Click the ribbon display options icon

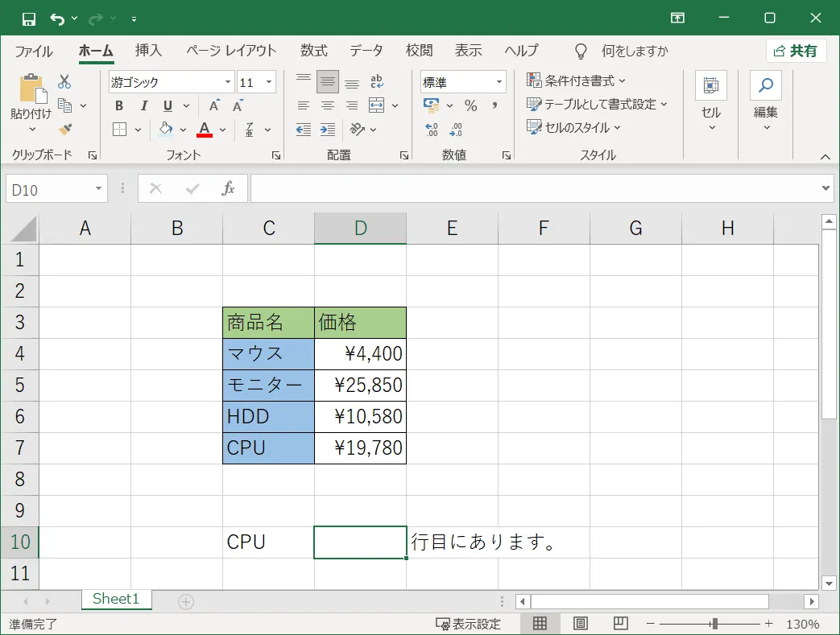pos(677,19)
